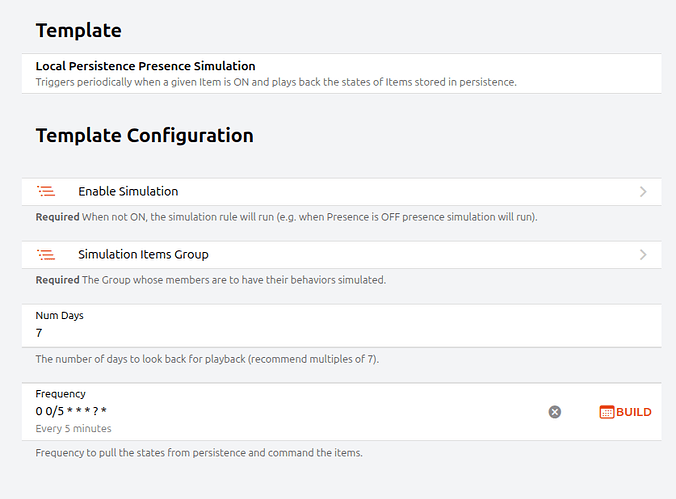676x499 pixels.
Task: Expand the Enable Simulation chevron arrow
Action: pos(642,191)
